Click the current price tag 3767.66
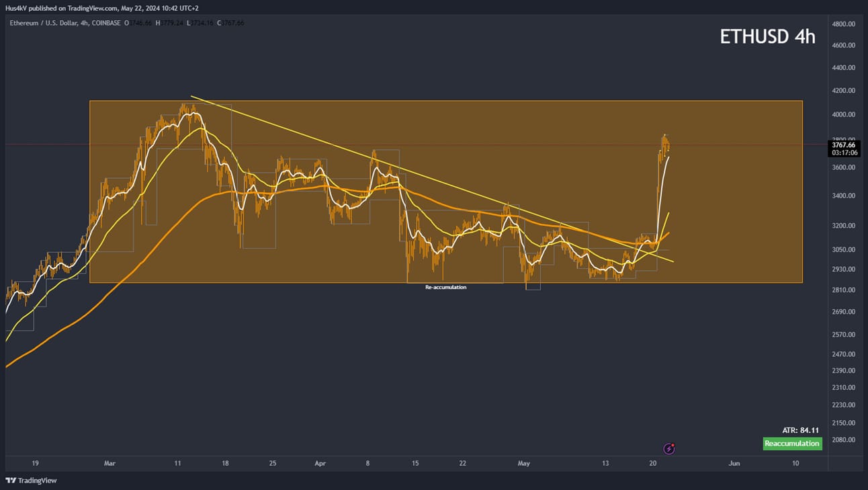This screenshot has width=868, height=490. click(843, 145)
